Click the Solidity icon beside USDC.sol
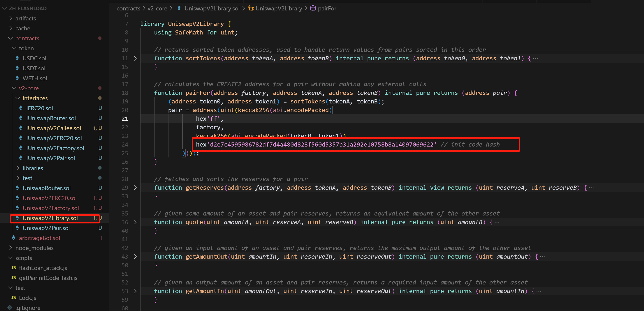Screen dimensions: 644x311 17,58
